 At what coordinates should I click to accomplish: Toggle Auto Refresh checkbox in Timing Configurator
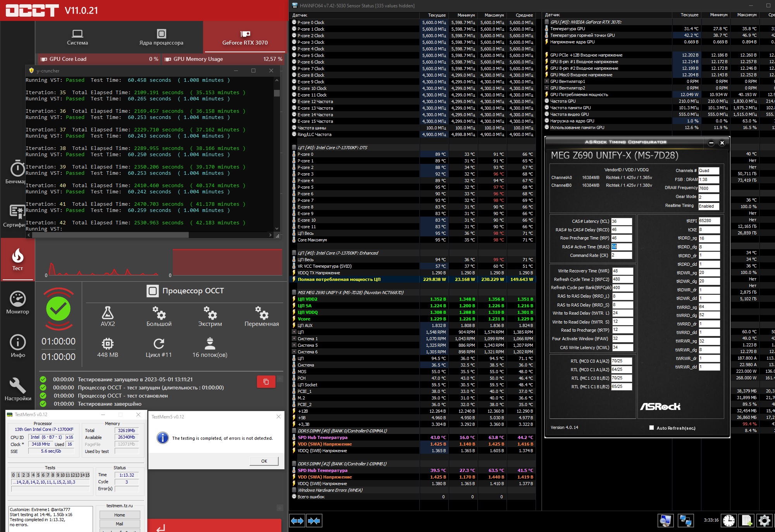pos(651,428)
